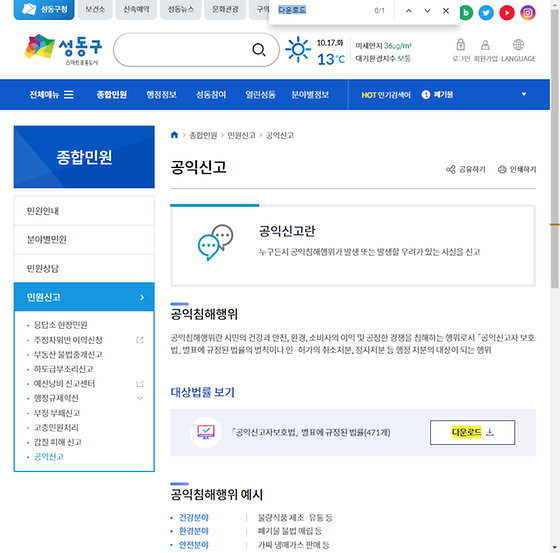Open 공익신고 sidebar link

pyautogui.click(x=49, y=457)
